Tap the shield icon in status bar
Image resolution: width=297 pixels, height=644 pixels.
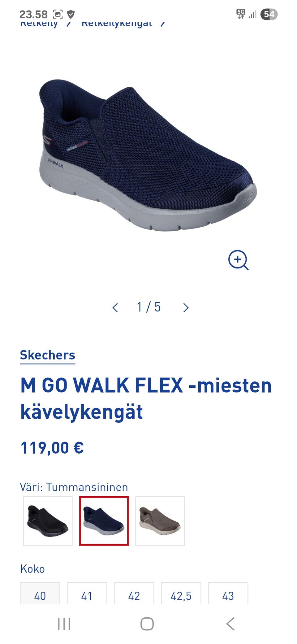(x=71, y=14)
